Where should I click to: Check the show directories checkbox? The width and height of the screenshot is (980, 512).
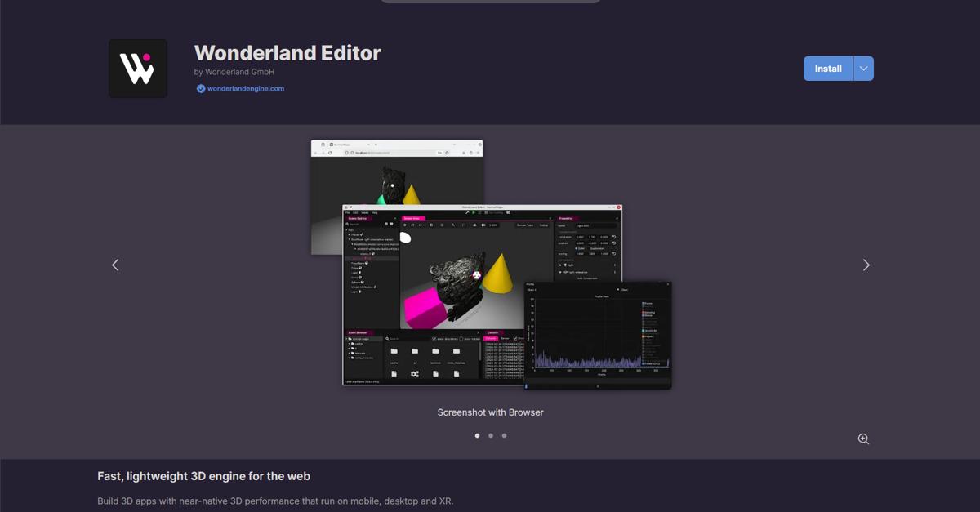(x=434, y=339)
